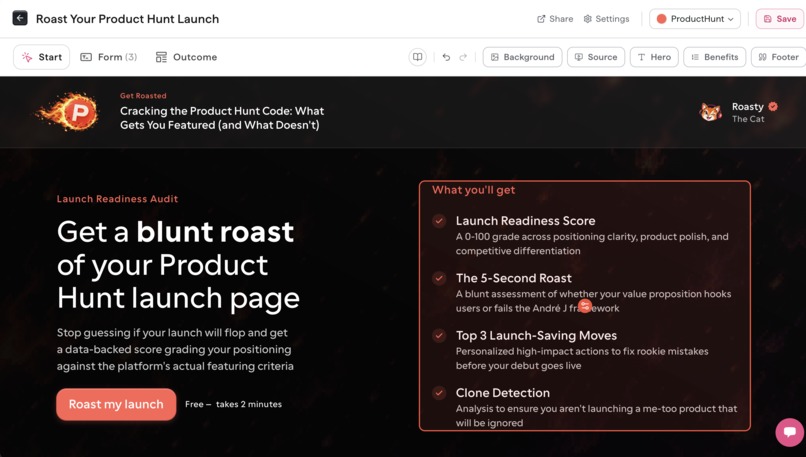Select the 'Cracking the Product Hunt Code' title
The image size is (806, 457).
click(x=222, y=118)
